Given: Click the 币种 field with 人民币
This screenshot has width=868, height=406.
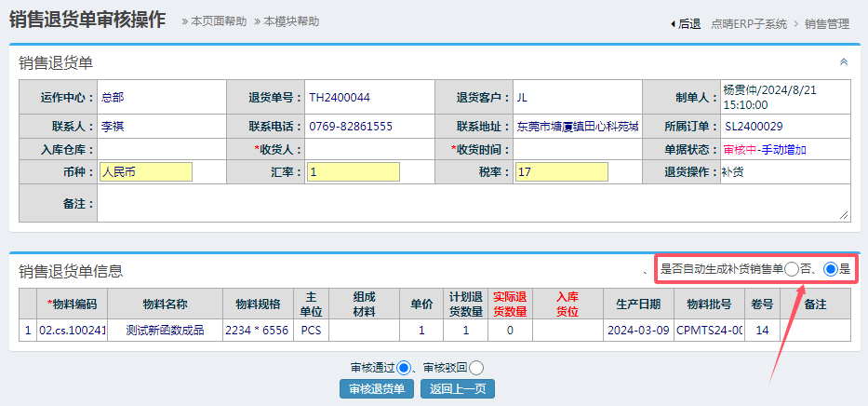Looking at the screenshot, I should point(145,172).
